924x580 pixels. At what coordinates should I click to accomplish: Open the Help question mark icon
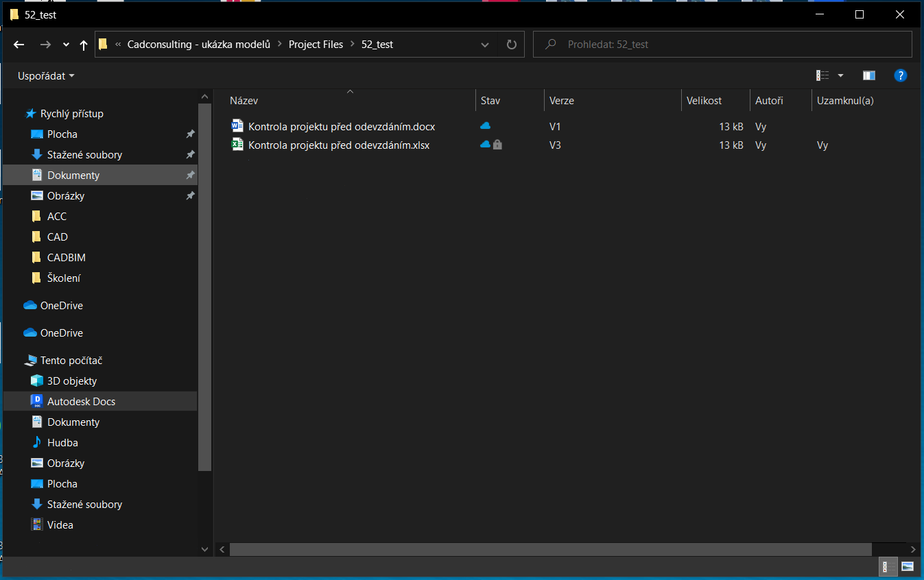tap(901, 75)
